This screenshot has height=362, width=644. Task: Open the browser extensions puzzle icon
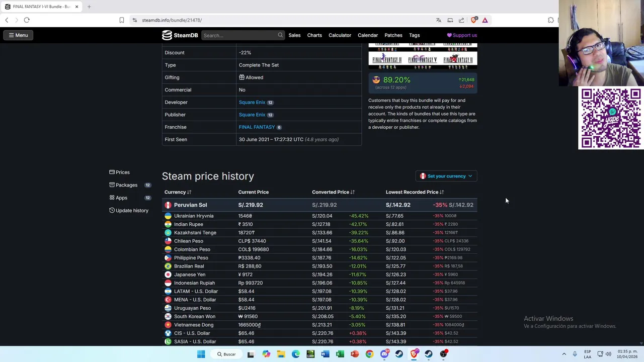click(x=551, y=20)
